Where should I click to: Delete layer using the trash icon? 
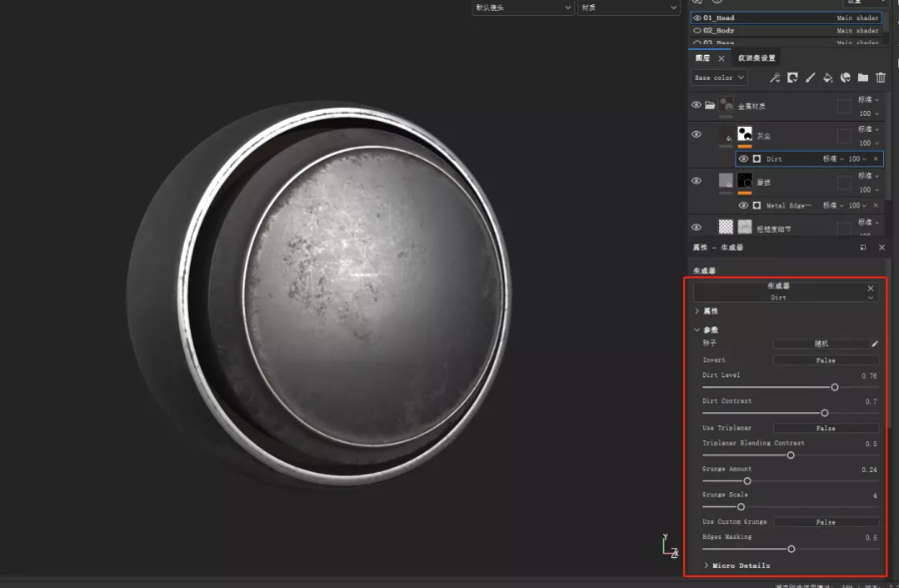coord(881,78)
